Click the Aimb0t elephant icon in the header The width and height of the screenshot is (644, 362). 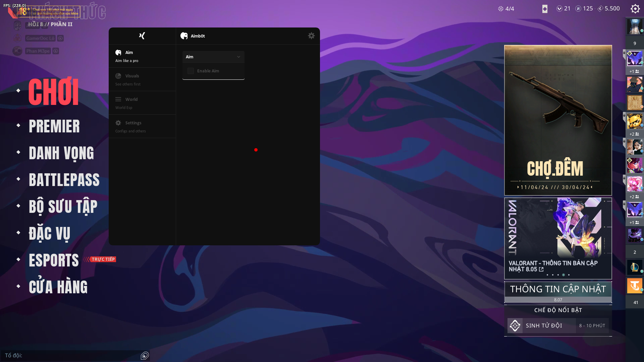pos(184,36)
